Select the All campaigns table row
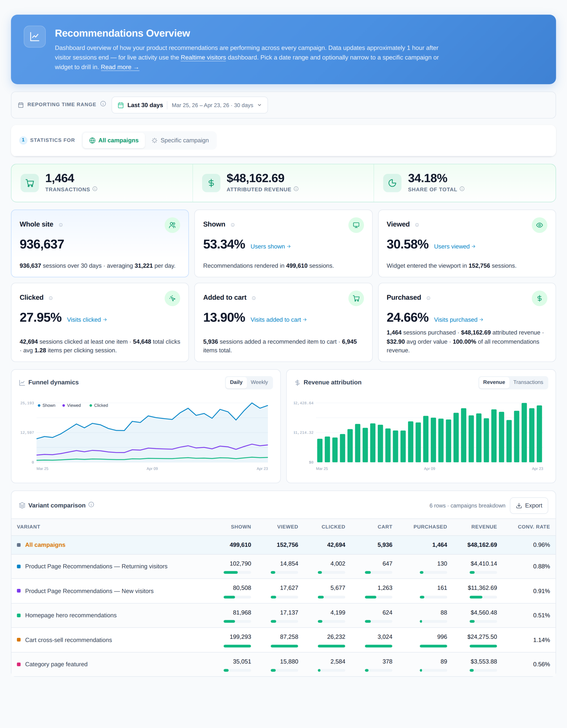Screen dimensions: 567x728 (x=284, y=545)
